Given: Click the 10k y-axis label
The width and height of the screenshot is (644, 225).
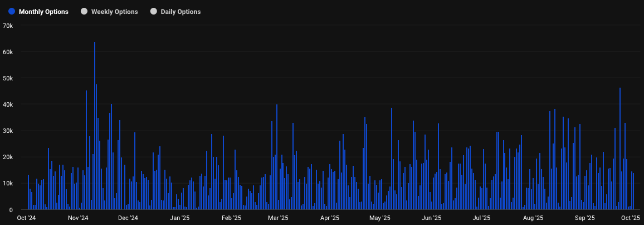Looking at the screenshot, I should pyautogui.click(x=8, y=184).
